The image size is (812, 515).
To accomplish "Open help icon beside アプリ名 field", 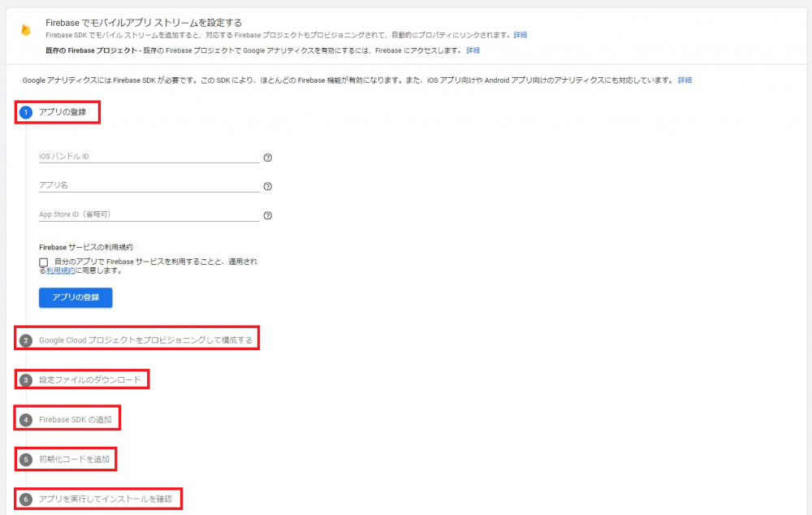I will 268,187.
